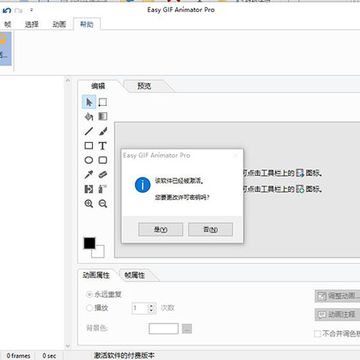Image resolution: width=360 pixels, height=360 pixels.
Task: Click the 0 frames status text
Action: 18,356
